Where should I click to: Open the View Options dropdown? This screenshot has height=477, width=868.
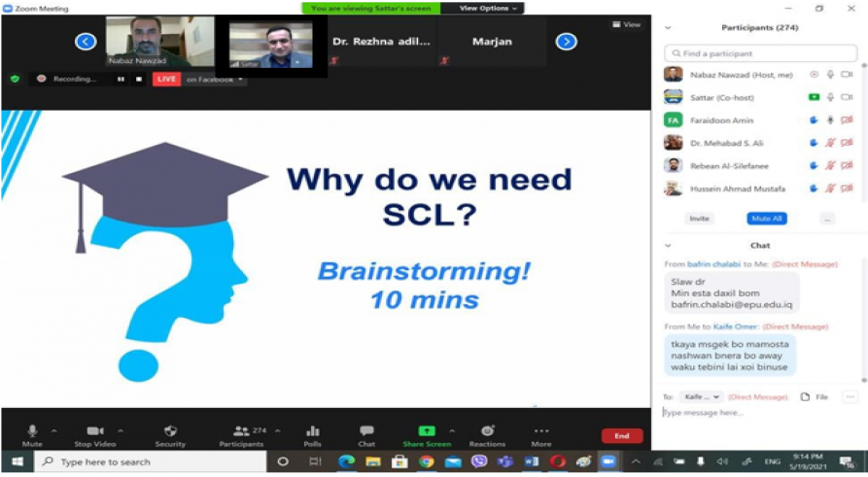tap(483, 8)
